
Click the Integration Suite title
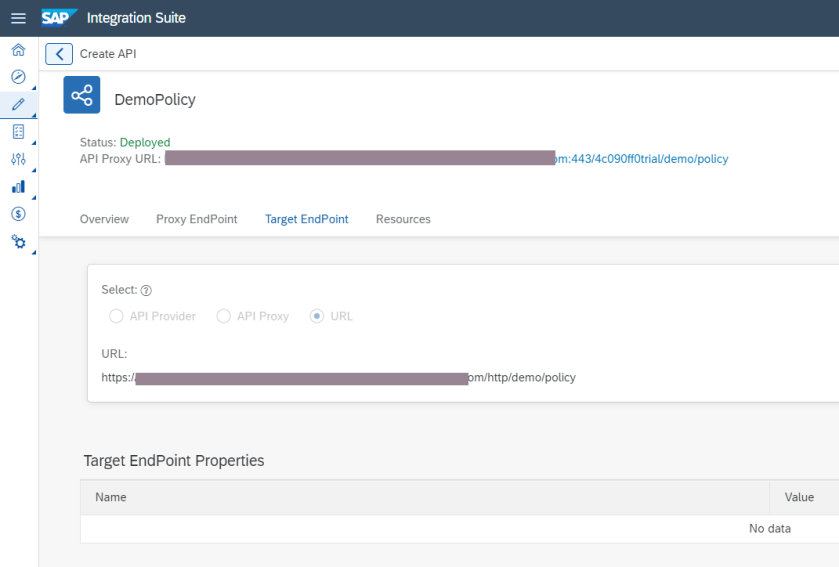click(x=136, y=18)
